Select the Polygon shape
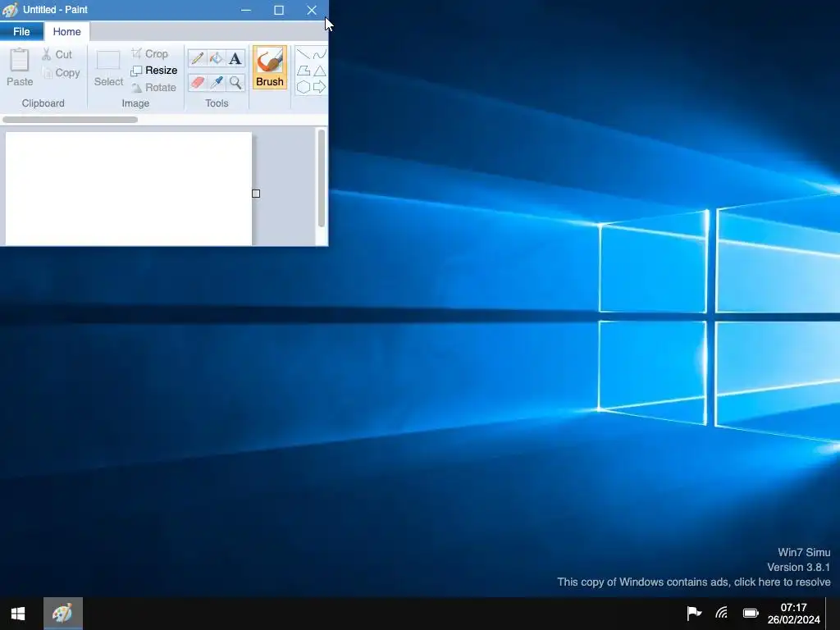Screen dimensions: 840x630 click(x=304, y=71)
